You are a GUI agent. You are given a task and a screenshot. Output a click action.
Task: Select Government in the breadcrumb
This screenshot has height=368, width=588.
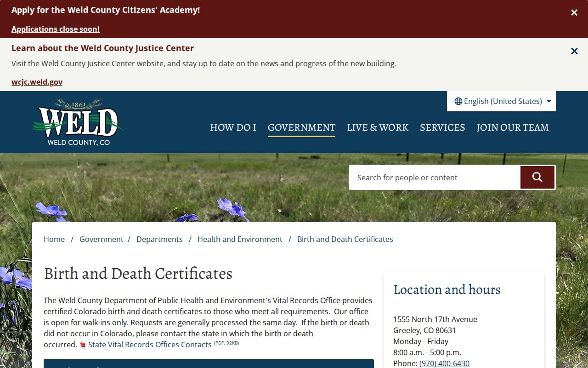coord(102,239)
